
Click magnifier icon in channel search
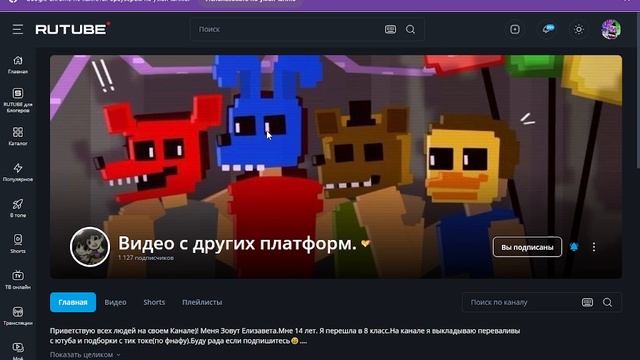pyautogui.click(x=607, y=302)
